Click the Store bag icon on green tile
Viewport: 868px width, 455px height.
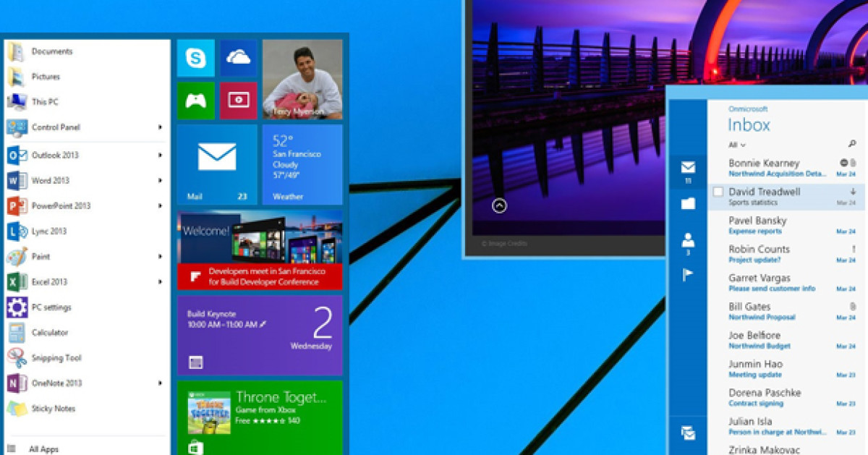pyautogui.click(x=195, y=448)
